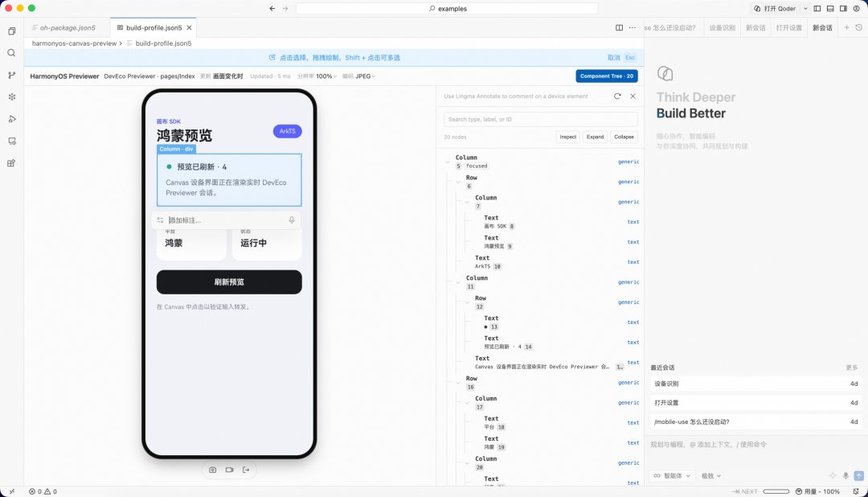
Task: Click the errors and warnings status indicator
Action: 43,491
